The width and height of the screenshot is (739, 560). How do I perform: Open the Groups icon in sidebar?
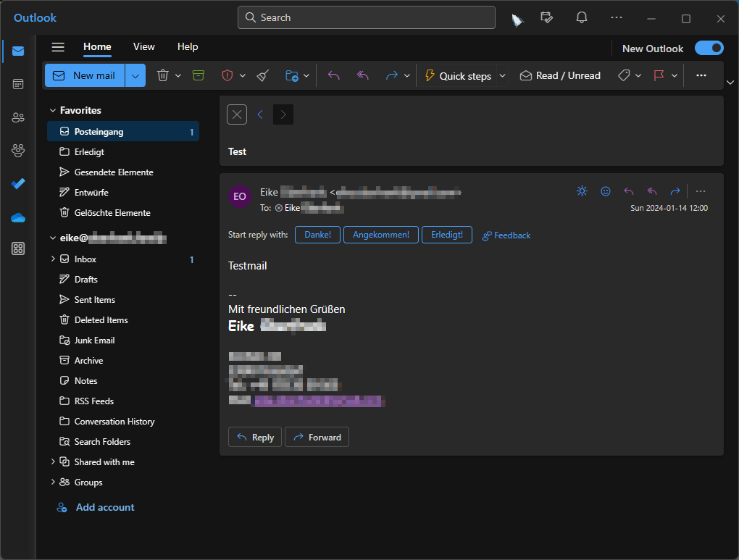[18, 151]
